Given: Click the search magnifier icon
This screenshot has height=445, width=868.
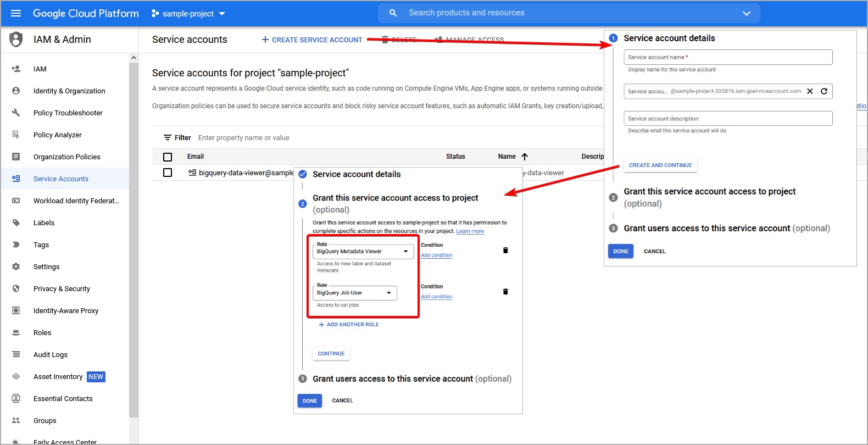Looking at the screenshot, I should pos(393,13).
